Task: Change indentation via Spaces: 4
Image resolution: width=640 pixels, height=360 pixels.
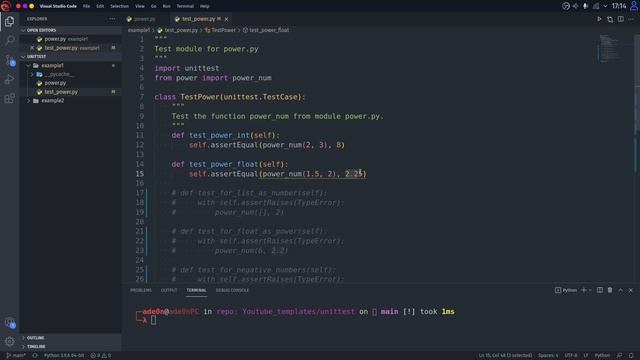Action: click(x=548, y=356)
